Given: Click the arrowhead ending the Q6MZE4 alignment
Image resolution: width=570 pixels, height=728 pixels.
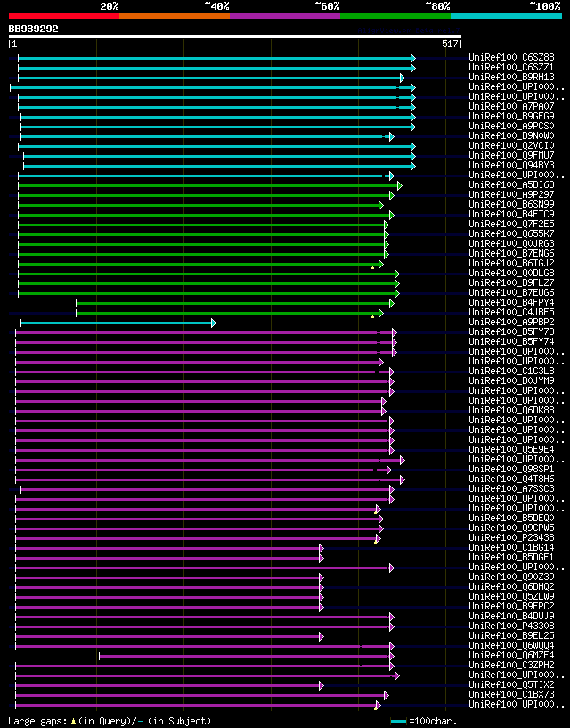Looking at the screenshot, I should click(392, 656).
